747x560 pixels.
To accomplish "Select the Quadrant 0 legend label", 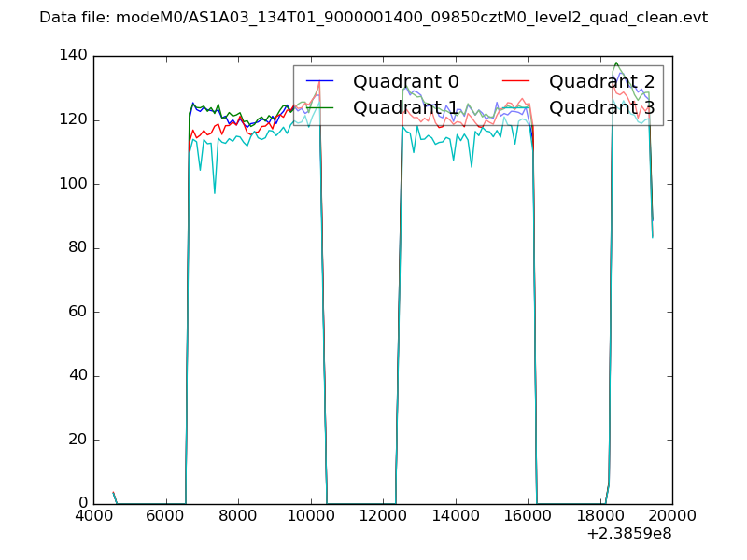I will coord(405,81).
